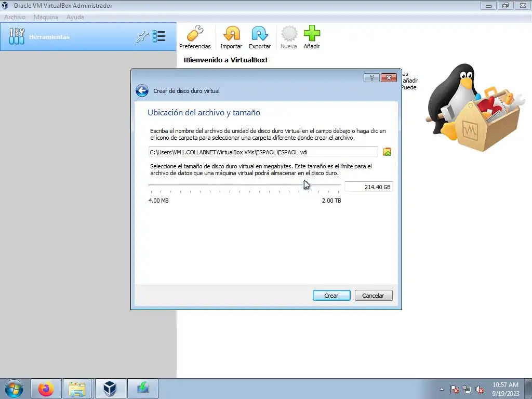
Task: Click the dialog help question button
Action: point(371,78)
